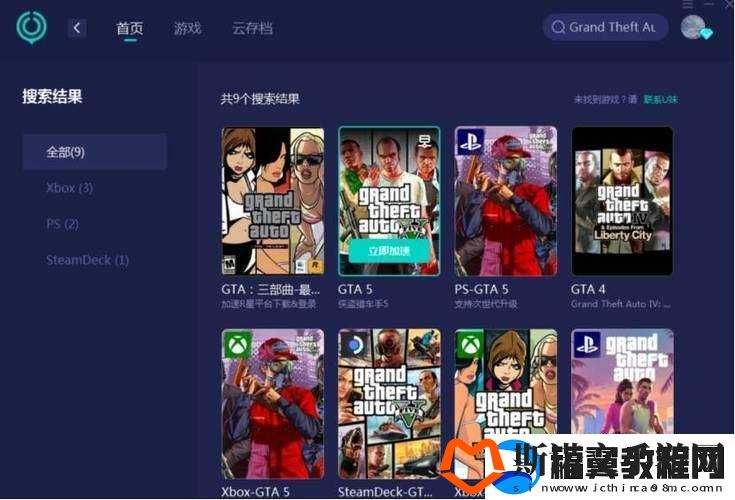Viewport: 735px width, 500px height.
Task: Open the 云存档 tab
Action: click(253, 29)
